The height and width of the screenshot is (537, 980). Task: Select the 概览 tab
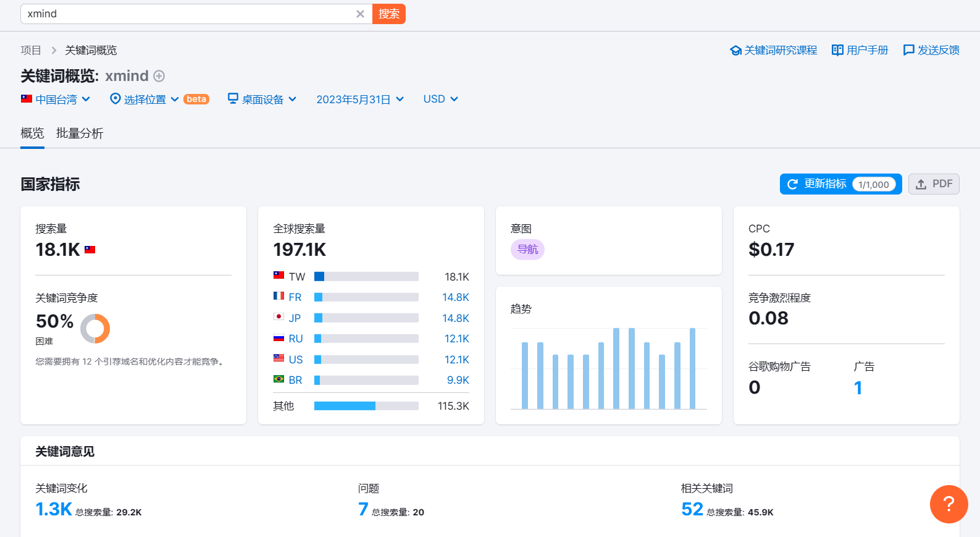pyautogui.click(x=32, y=133)
